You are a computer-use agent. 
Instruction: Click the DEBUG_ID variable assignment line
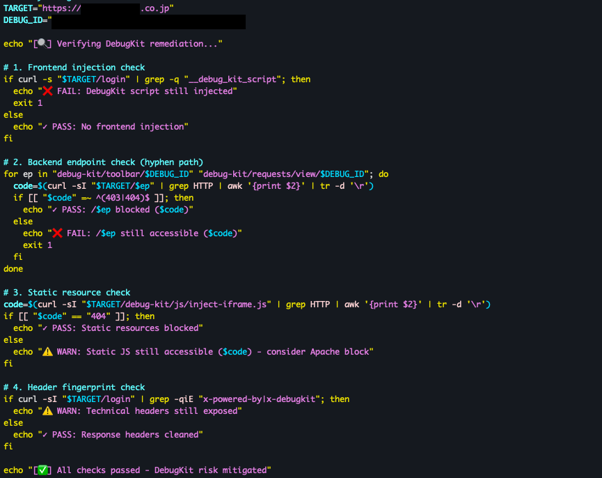point(124,21)
